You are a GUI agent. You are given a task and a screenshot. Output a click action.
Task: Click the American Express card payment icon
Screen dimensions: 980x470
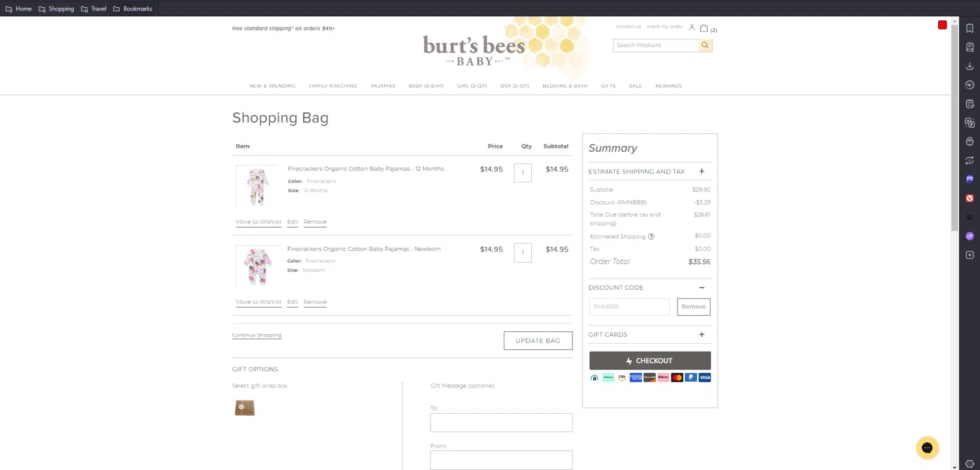click(x=636, y=378)
